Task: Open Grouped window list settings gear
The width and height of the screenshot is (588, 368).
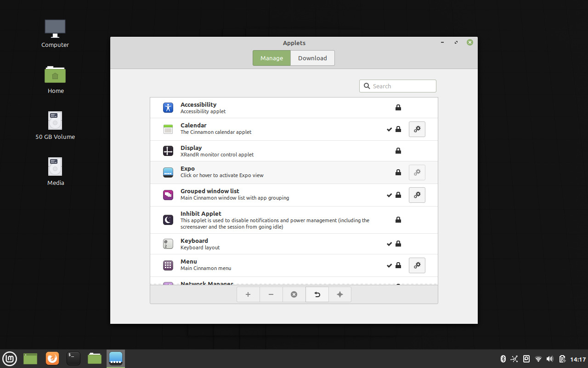Action: point(417,195)
